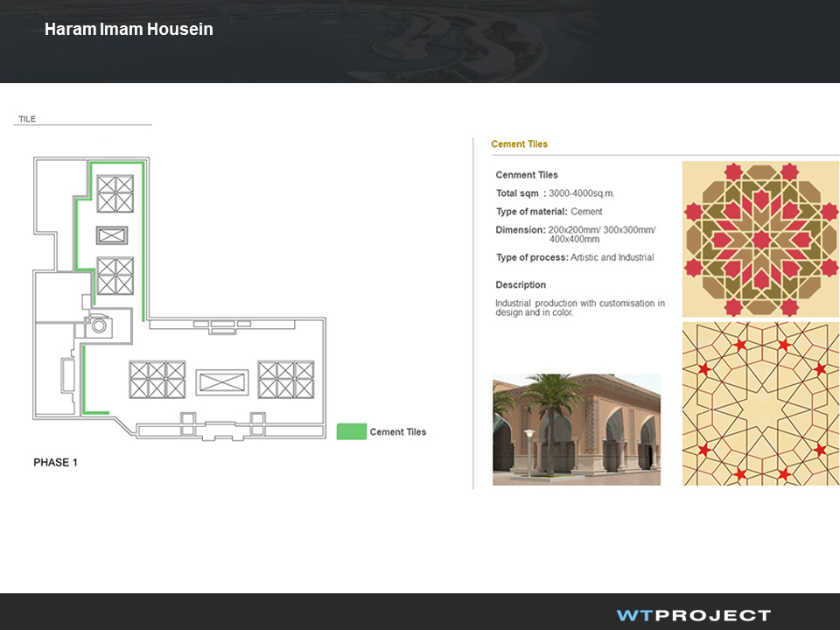Viewport: 840px width, 630px height.
Task: Select the Industrial production description paragraph
Action: click(x=580, y=307)
